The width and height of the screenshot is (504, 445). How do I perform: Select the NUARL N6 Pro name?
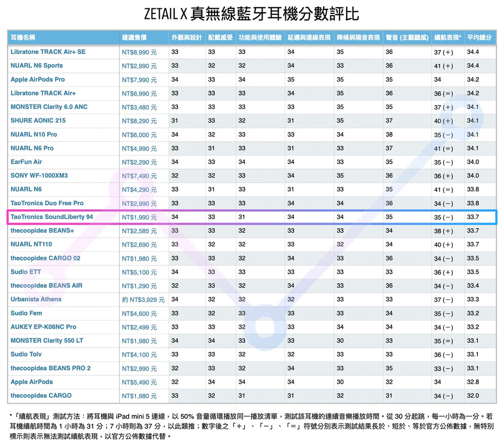pos(32,148)
